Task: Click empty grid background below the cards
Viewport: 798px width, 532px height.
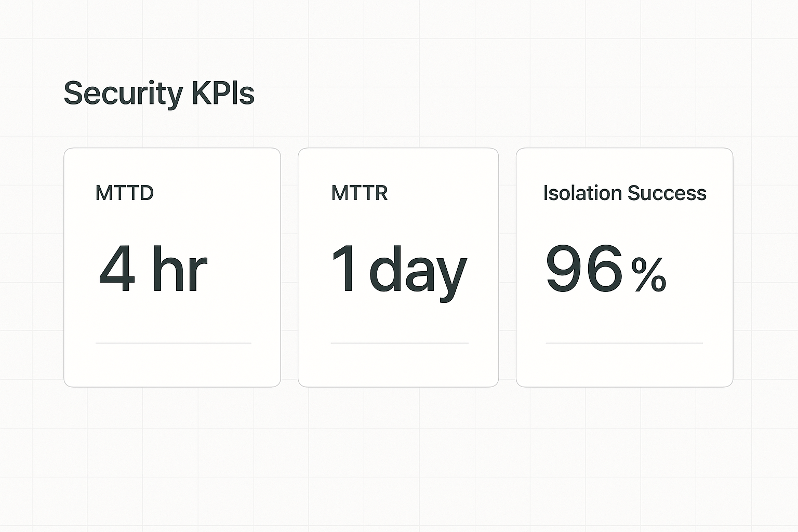Action: (x=399, y=457)
